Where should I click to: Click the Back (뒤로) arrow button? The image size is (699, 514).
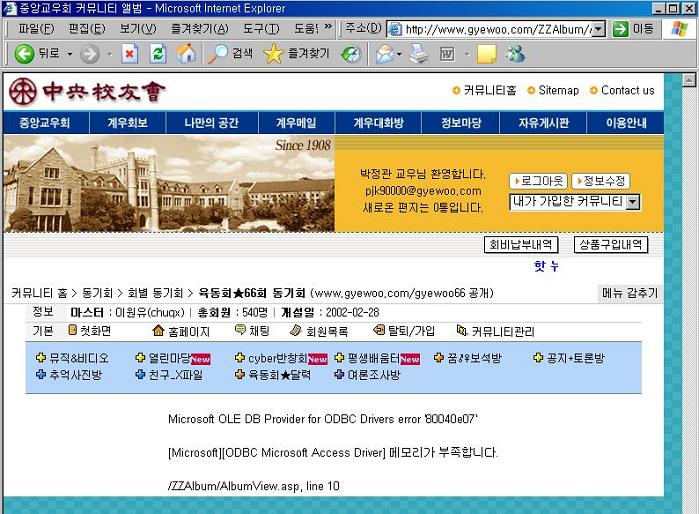pyautogui.click(x=36, y=54)
